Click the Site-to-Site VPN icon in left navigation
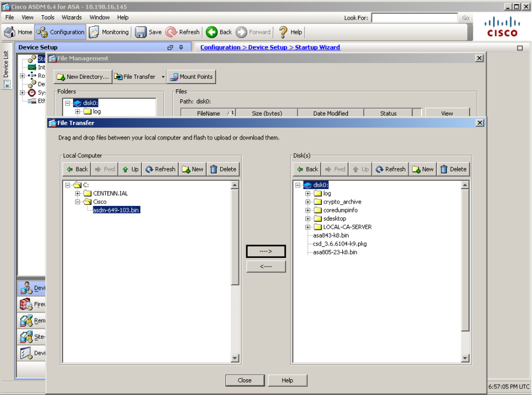The width and height of the screenshot is (532, 395). point(26,337)
